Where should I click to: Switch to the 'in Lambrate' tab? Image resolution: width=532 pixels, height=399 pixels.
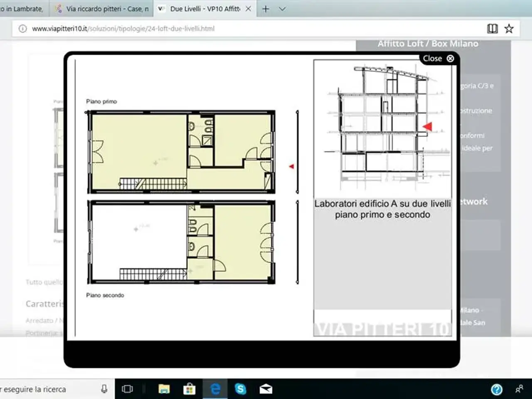coord(24,9)
